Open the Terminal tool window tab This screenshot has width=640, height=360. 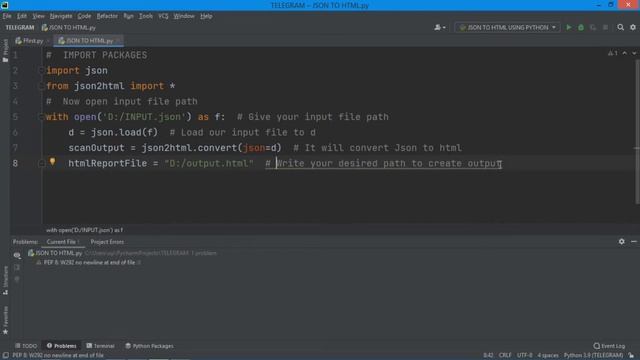point(100,346)
